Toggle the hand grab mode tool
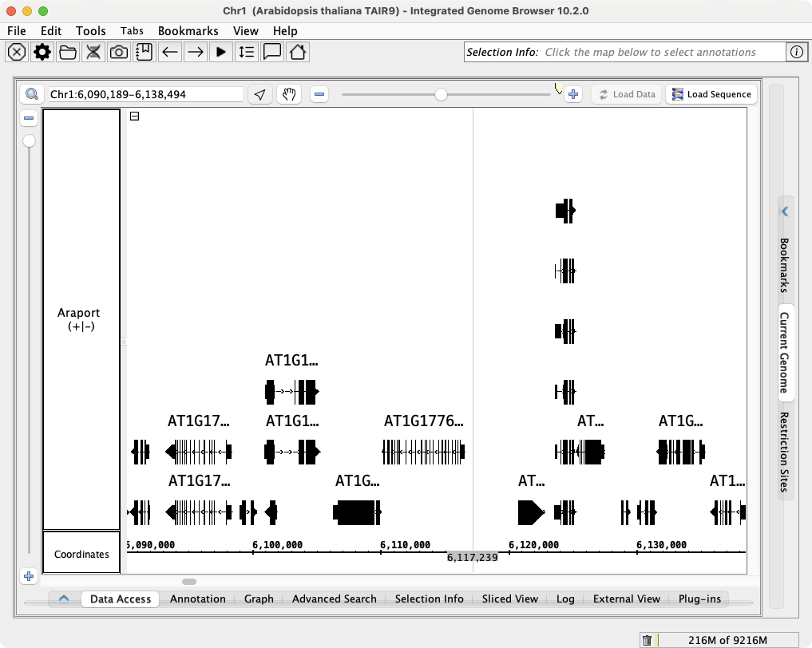812x648 pixels. pos(288,94)
